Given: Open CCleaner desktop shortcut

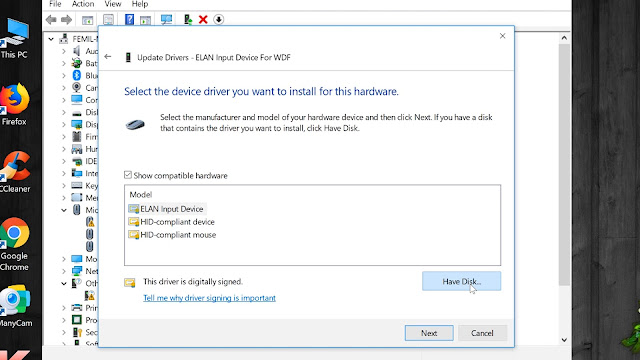Looking at the screenshot, I should [x=15, y=171].
